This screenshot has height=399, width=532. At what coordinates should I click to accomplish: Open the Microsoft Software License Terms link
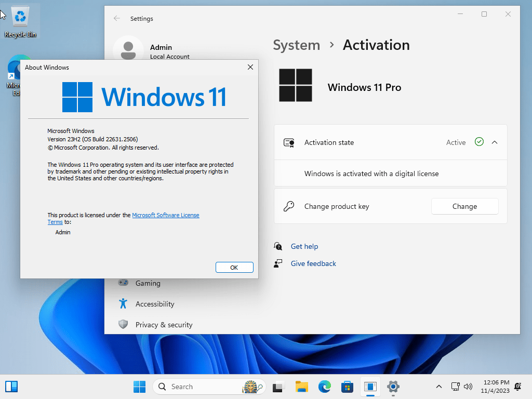coord(166,215)
